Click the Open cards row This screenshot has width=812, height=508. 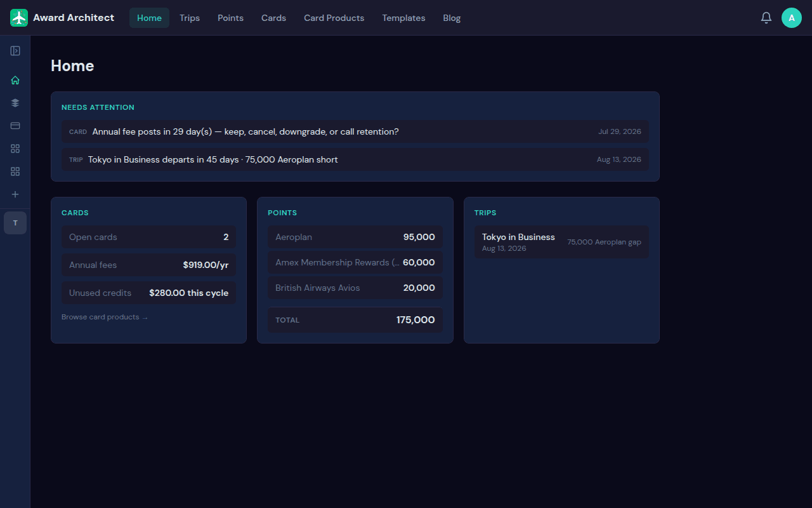(x=148, y=237)
